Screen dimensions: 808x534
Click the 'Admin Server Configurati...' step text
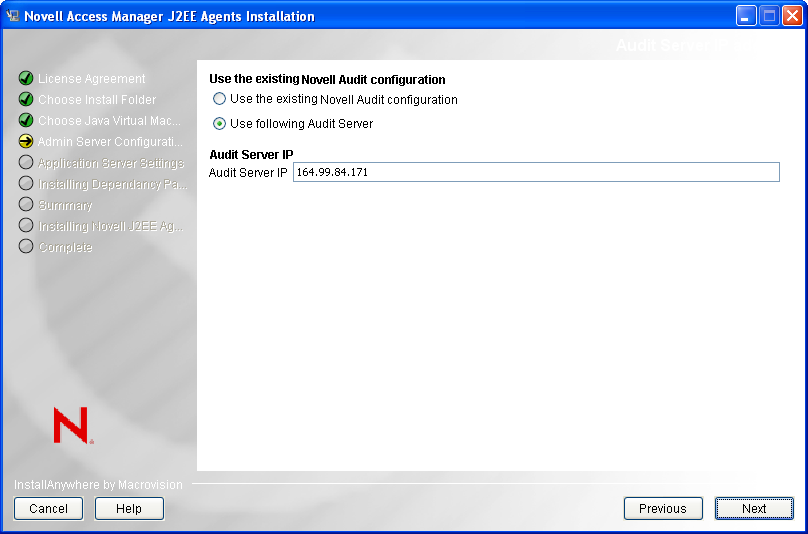pos(110,142)
